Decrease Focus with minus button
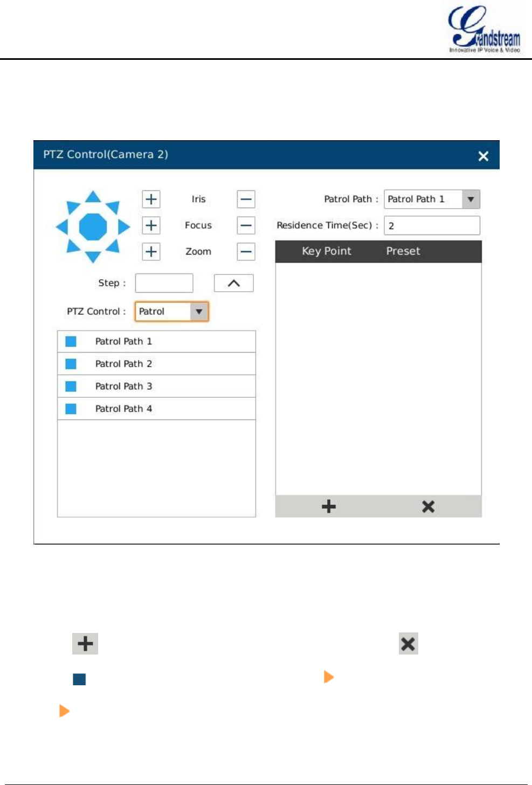Image resolution: width=532 pixels, height=785 pixels. (246, 225)
